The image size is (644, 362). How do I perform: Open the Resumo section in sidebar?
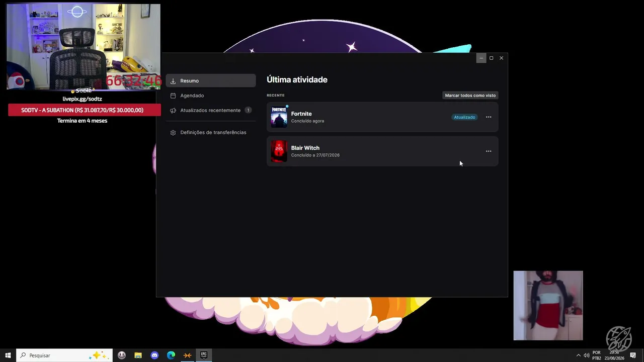point(211,80)
